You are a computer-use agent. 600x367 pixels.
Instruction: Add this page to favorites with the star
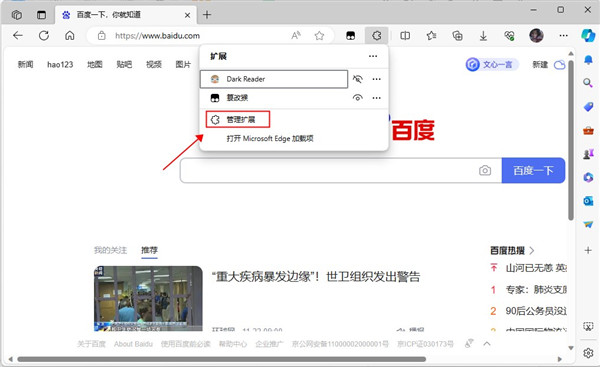pos(319,36)
